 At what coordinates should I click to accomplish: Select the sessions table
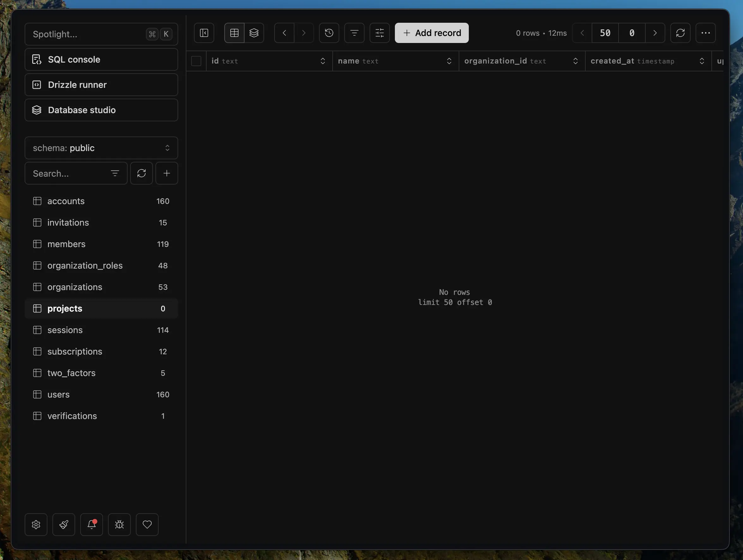101,330
